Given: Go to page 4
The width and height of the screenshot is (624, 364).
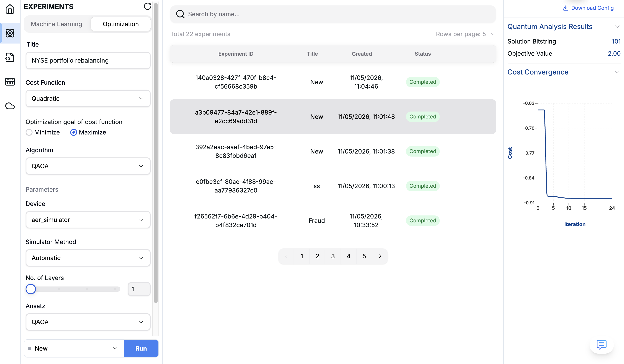Looking at the screenshot, I should [349, 256].
